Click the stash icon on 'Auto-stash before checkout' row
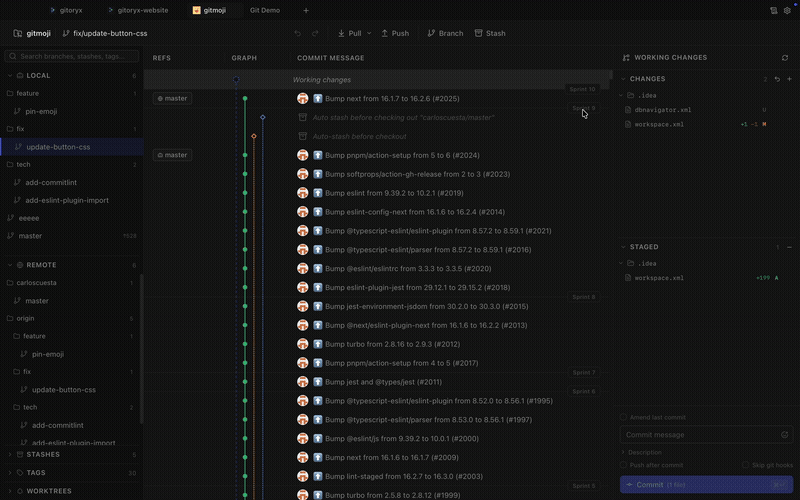Viewport: 800px width, 500px height. [303, 136]
